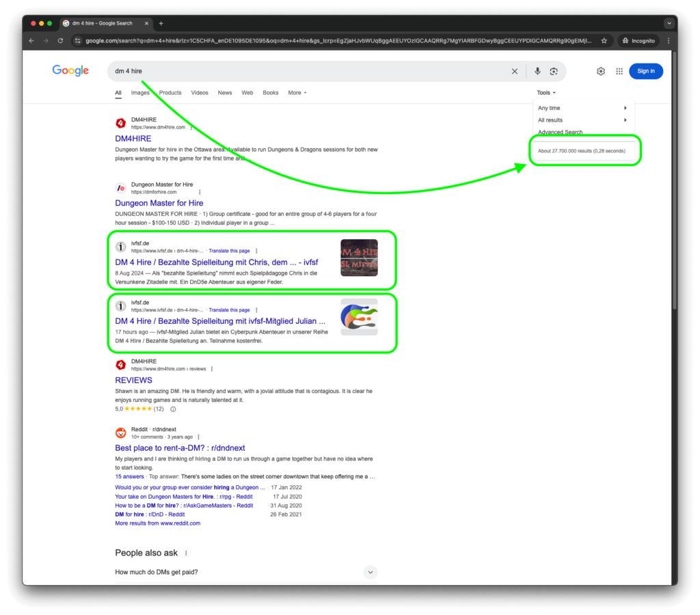Open Advanced Search link
The height and width of the screenshot is (615, 700).
(x=560, y=132)
